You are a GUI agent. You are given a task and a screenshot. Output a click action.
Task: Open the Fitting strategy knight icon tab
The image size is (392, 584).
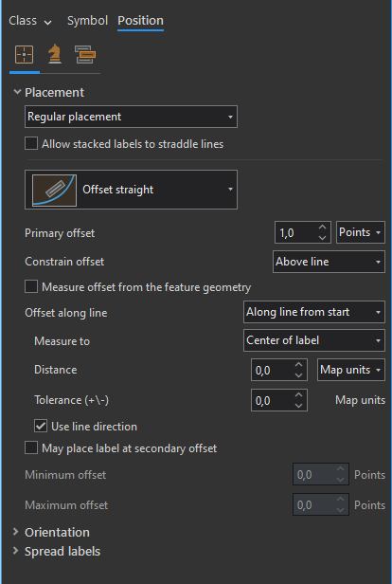(55, 54)
